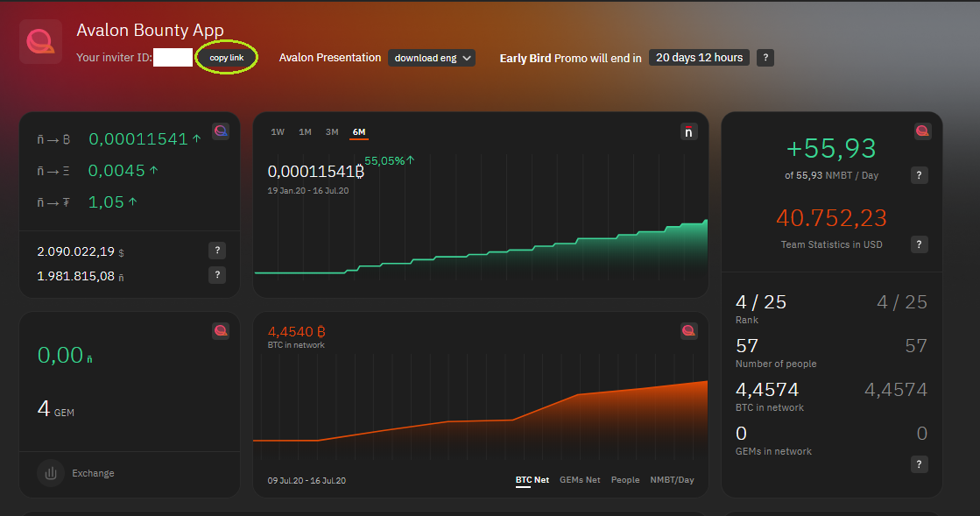Click the Exchange bar-chart icon
The width and height of the screenshot is (980, 516).
tap(51, 473)
